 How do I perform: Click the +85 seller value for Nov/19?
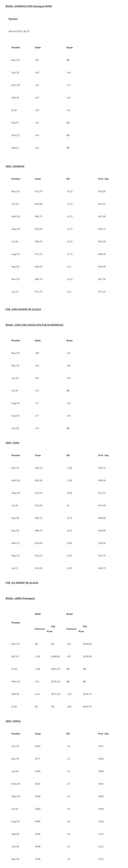pyautogui.click(x=37, y=60)
